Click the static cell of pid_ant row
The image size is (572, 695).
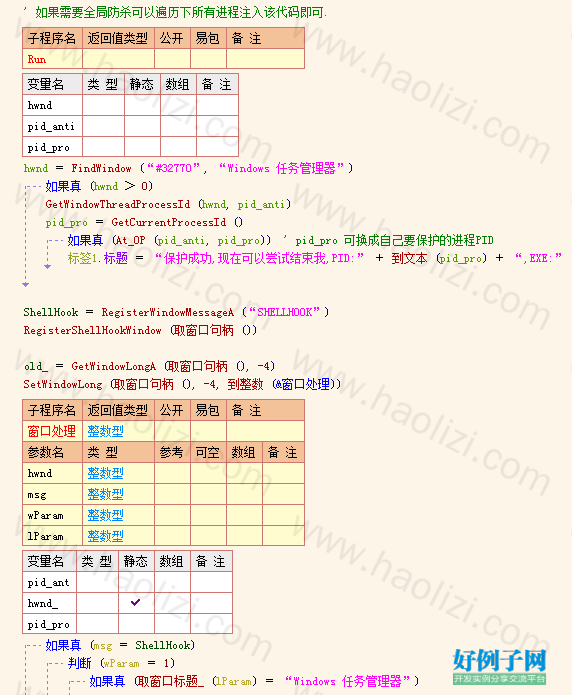click(136, 582)
